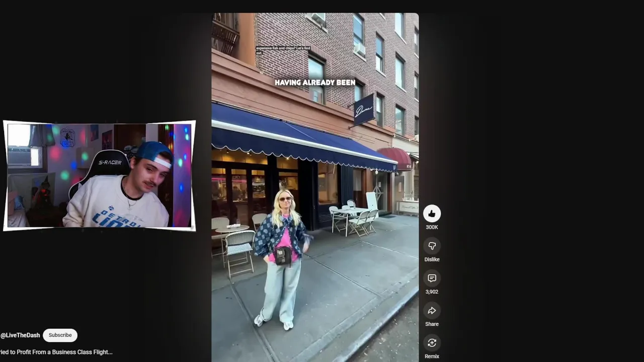Click the 300K like count
Screen dimensions: 644x362
(432, 227)
